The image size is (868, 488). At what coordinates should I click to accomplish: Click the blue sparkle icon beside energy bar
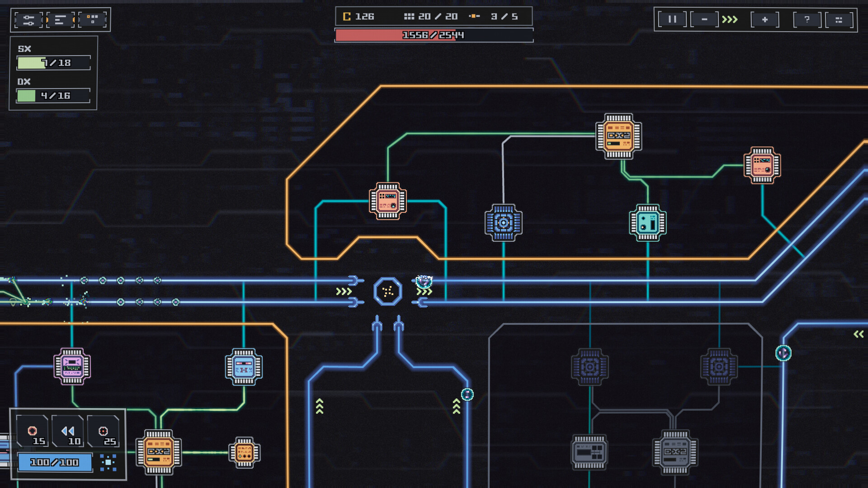[x=108, y=462]
